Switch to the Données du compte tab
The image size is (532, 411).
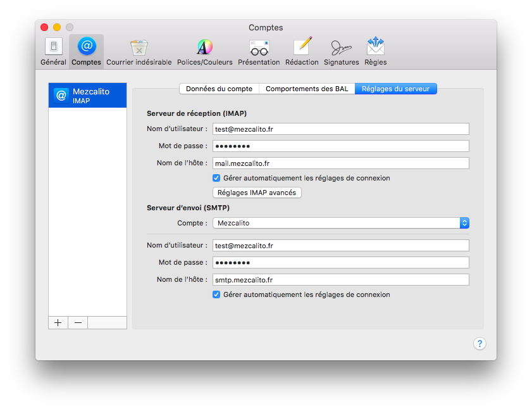[x=219, y=89]
